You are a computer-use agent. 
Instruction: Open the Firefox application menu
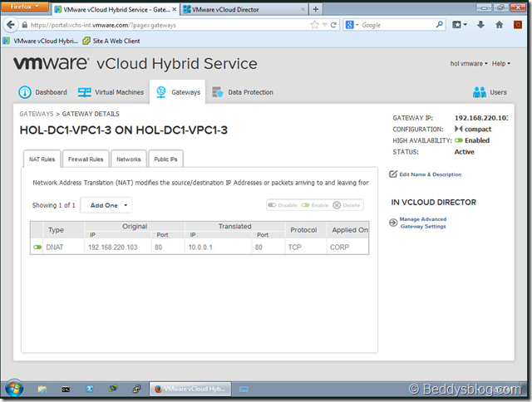[x=24, y=7]
